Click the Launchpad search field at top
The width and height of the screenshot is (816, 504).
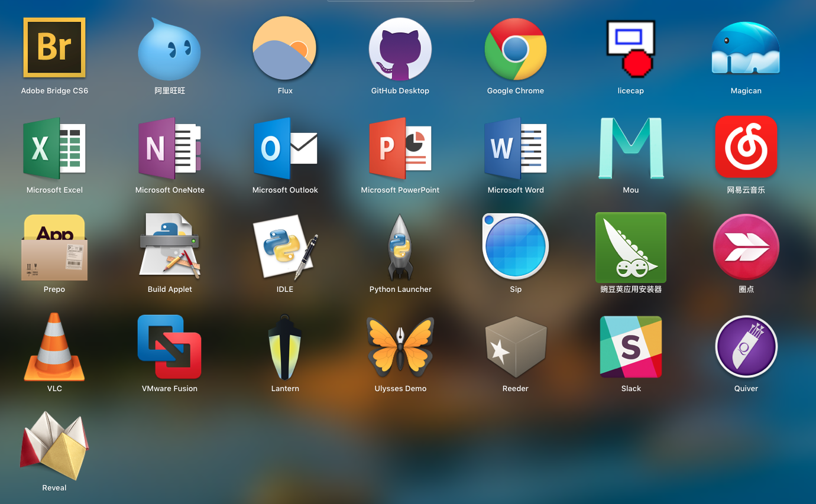pos(400,1)
